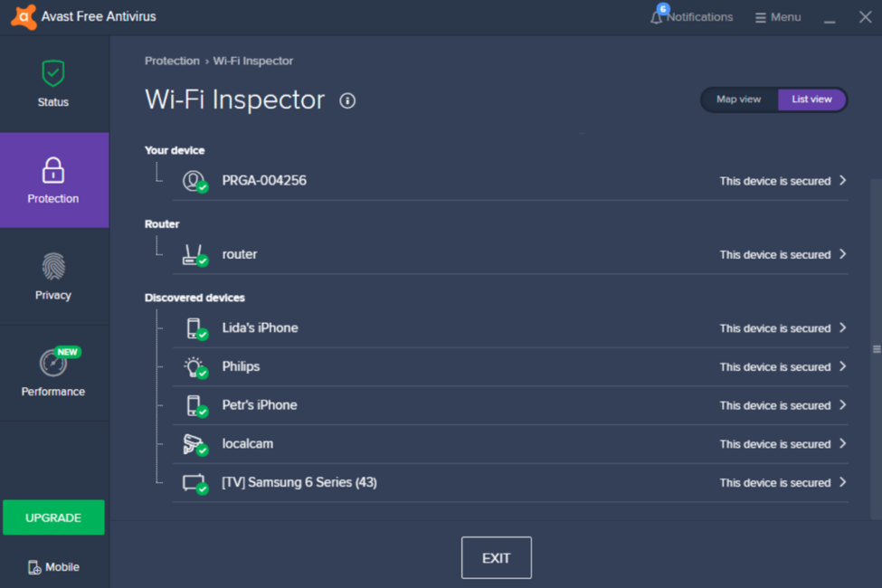Screen dimensions: 882x588
Task: Open the Menu in the title bar
Action: coord(778,17)
